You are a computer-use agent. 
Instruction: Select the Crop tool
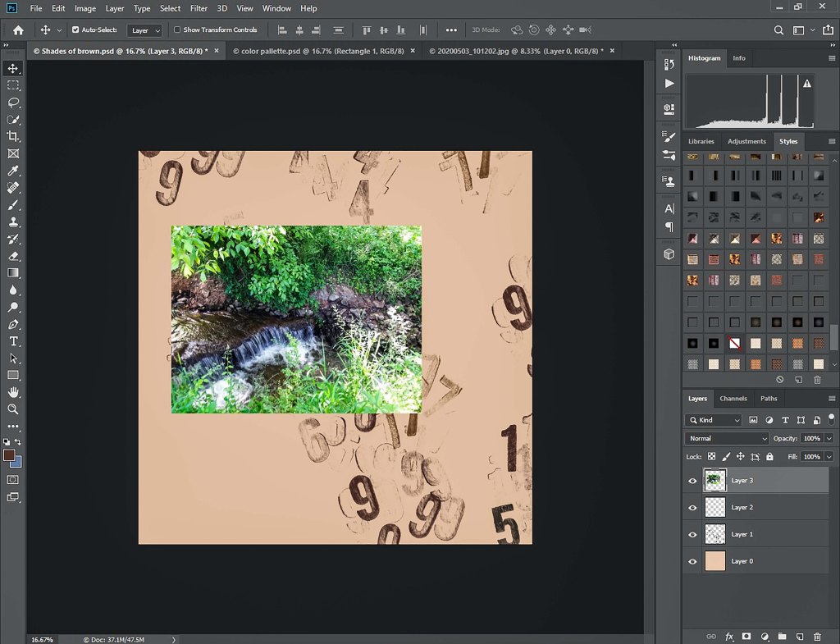13,136
